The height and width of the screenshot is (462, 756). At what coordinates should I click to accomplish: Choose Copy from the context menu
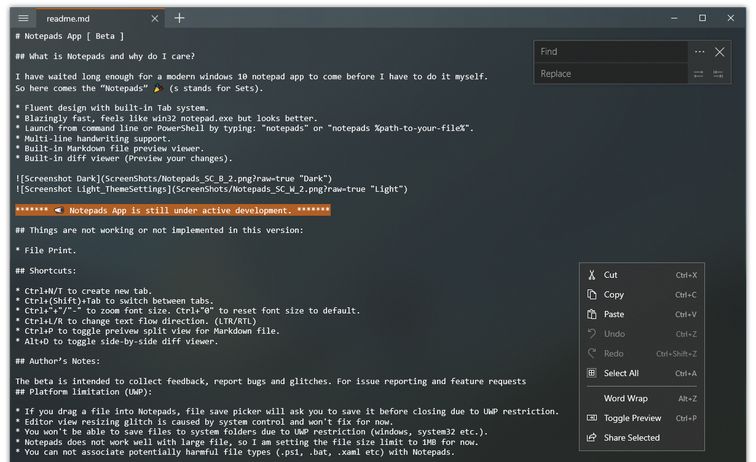pyautogui.click(x=614, y=295)
